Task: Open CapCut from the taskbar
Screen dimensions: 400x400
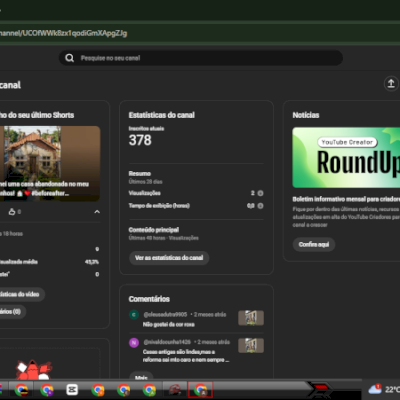Action: click(x=72, y=389)
